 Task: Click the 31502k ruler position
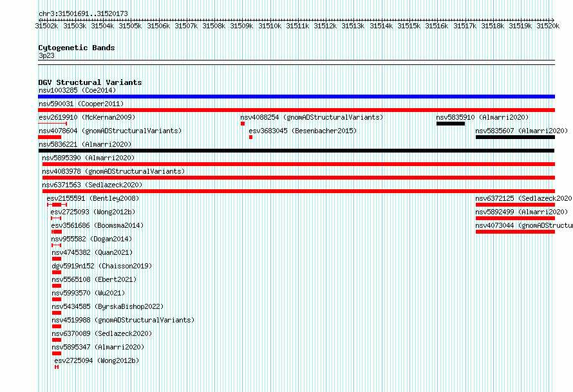46,26
